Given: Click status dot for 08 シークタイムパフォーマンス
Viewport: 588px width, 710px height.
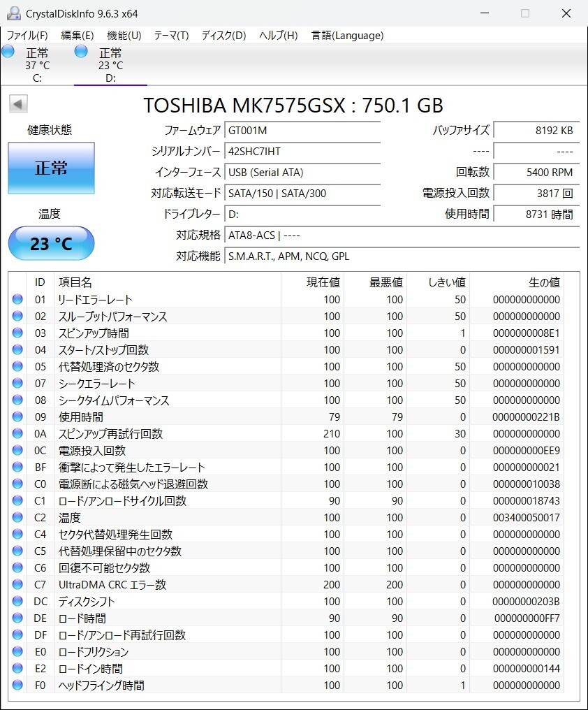Looking at the screenshot, I should (x=17, y=400).
